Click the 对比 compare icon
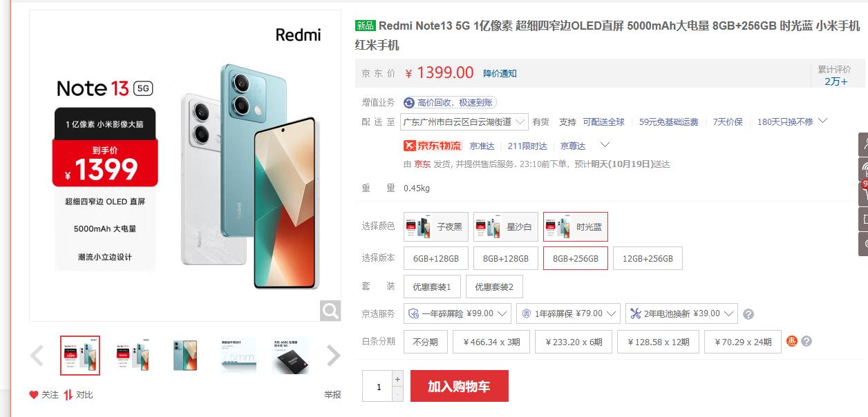This screenshot has width=868, height=417. [x=68, y=395]
